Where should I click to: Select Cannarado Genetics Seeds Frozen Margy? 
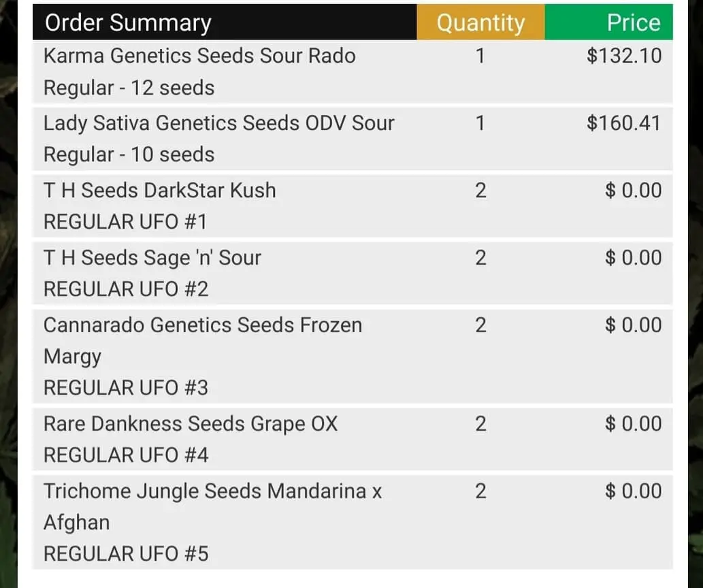[x=202, y=325]
